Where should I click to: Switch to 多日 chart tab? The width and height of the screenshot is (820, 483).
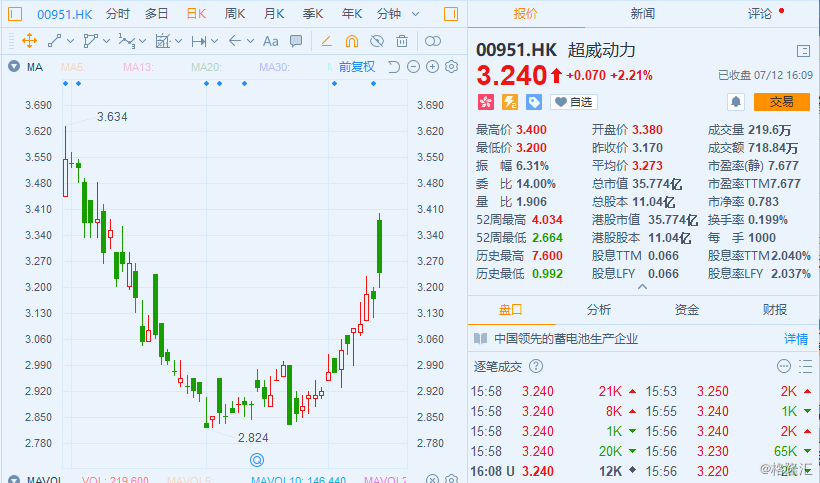tap(156, 14)
